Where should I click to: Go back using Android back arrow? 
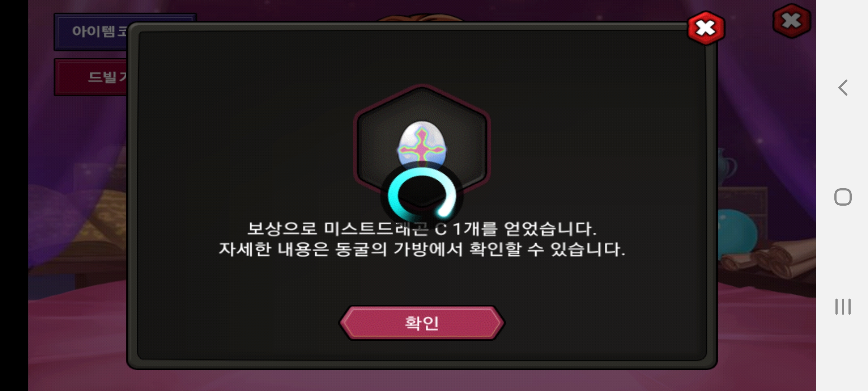pyautogui.click(x=843, y=88)
